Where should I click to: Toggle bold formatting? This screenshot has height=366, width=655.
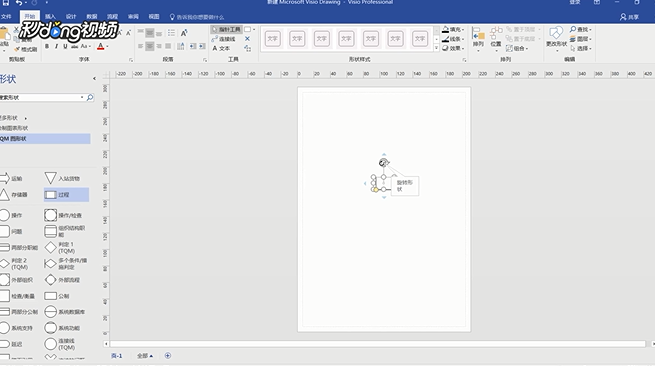pyautogui.click(x=47, y=46)
